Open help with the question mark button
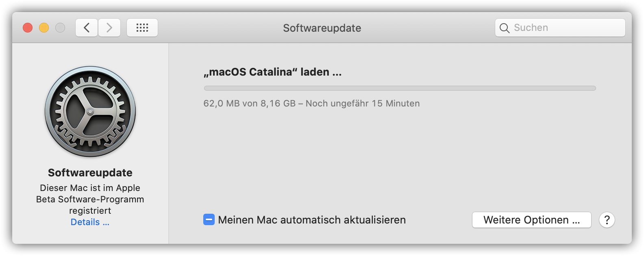 (x=607, y=220)
